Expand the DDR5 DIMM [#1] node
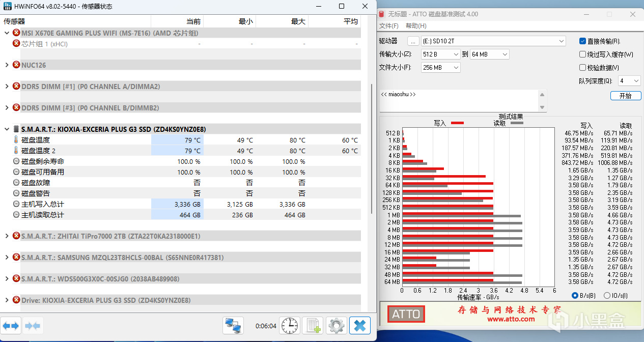This screenshot has width=644, height=342. [6, 87]
